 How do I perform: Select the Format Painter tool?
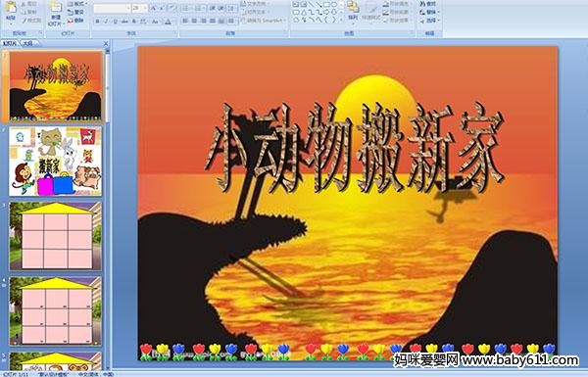tap(31, 21)
